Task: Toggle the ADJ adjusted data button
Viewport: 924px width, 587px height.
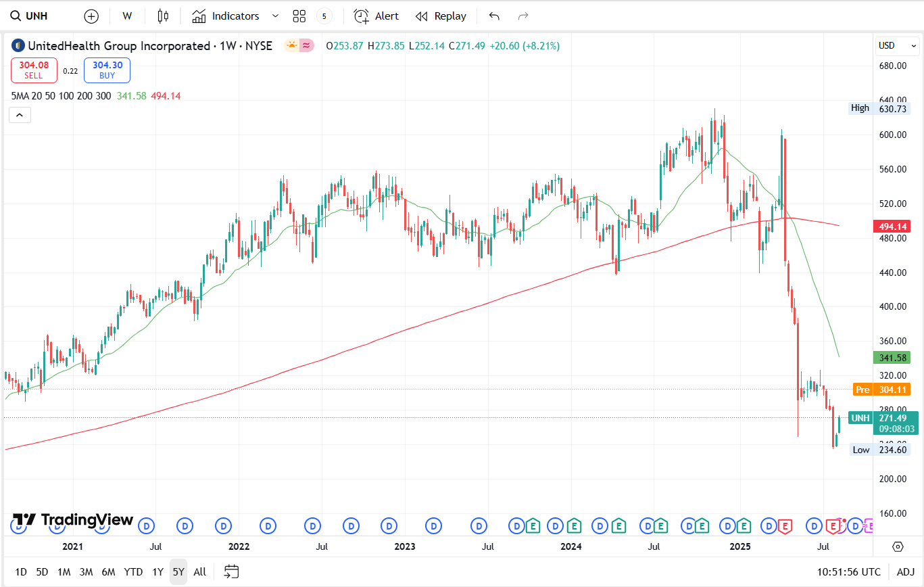Action: point(906,572)
